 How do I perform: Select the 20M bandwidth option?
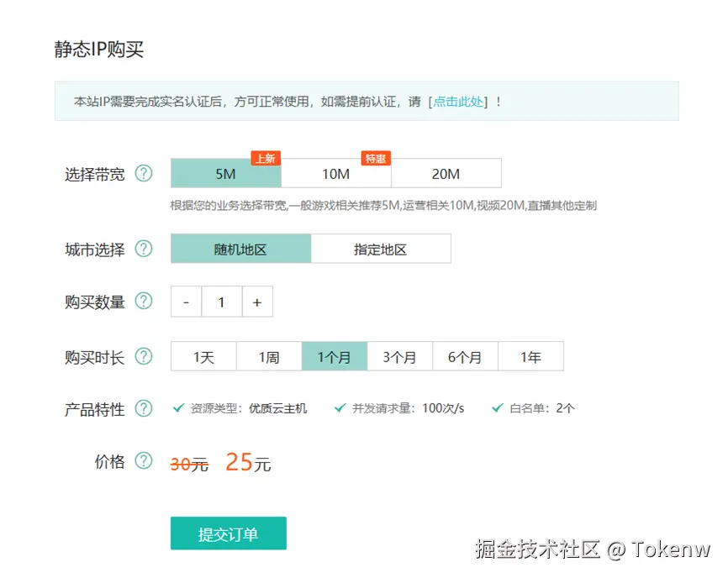[446, 174]
